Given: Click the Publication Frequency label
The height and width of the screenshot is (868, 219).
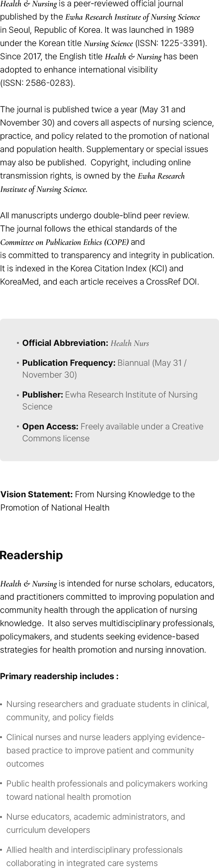Looking at the screenshot, I should pyautogui.click(x=69, y=363).
